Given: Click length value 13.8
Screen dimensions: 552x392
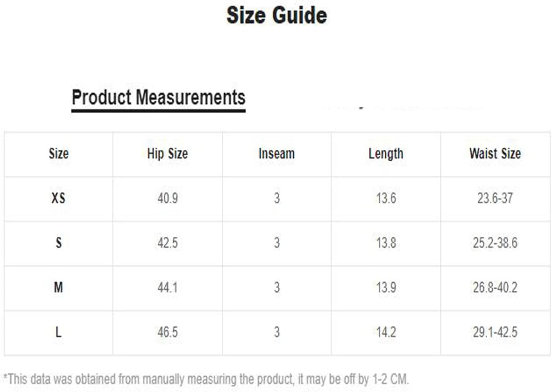Looking at the screenshot, I should click(x=386, y=242).
